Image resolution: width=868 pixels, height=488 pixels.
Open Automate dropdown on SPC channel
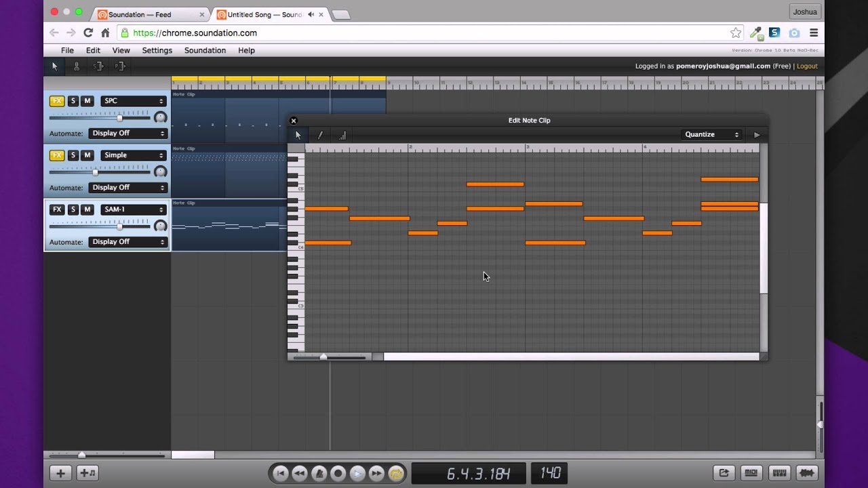(127, 134)
